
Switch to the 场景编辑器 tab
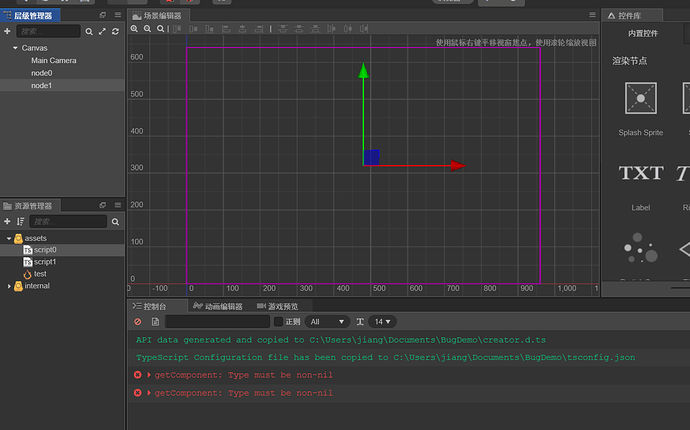[x=159, y=15]
